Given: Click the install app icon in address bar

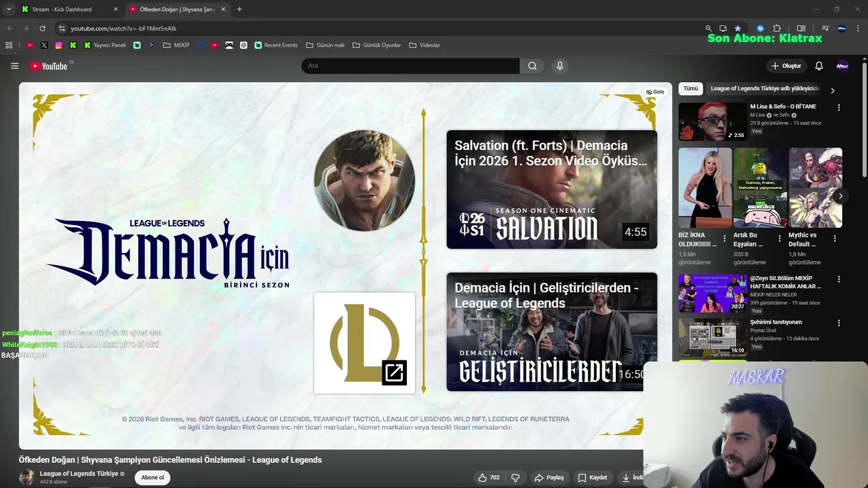Looking at the screenshot, I should (x=723, y=28).
